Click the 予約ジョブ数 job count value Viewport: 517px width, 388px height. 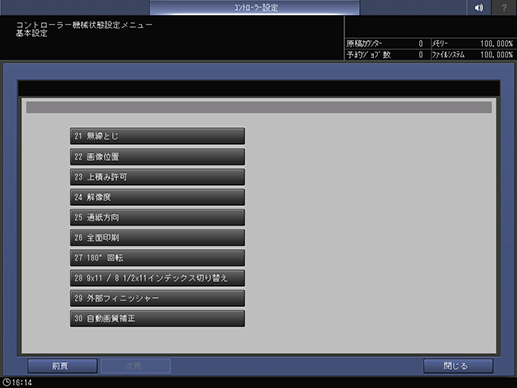[421, 55]
